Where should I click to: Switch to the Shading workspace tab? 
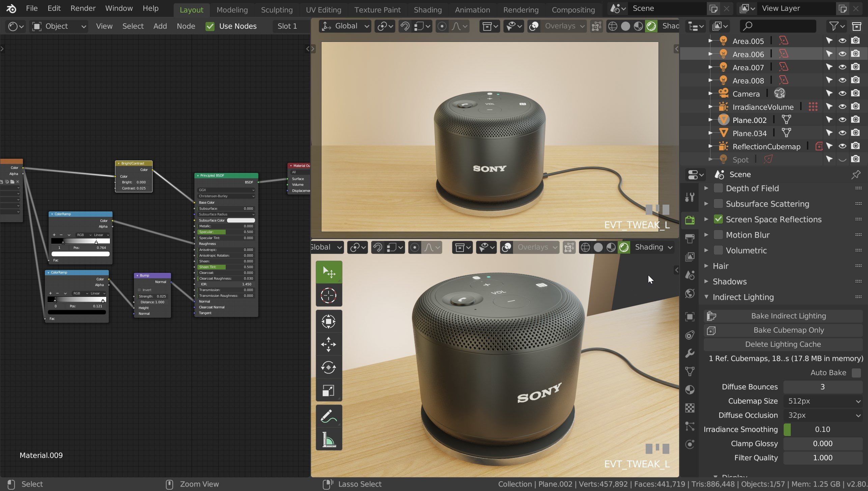(428, 10)
